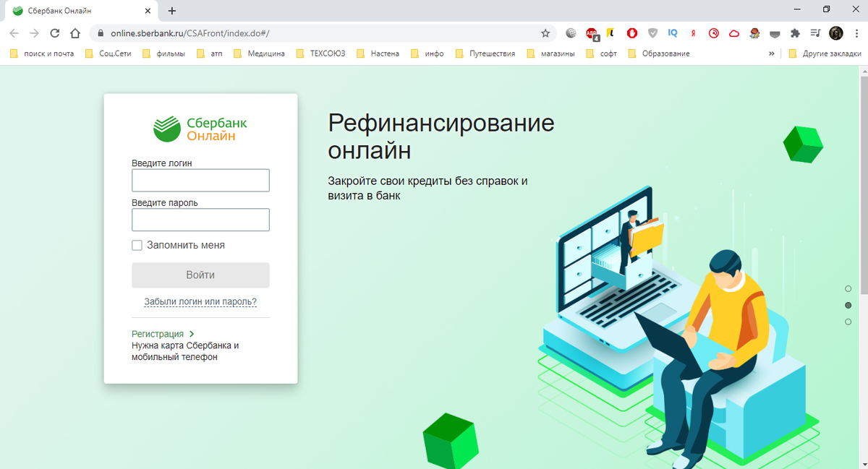Image resolution: width=868 pixels, height=469 pixels.
Task: Click the site security padlock icon
Action: click(101, 33)
